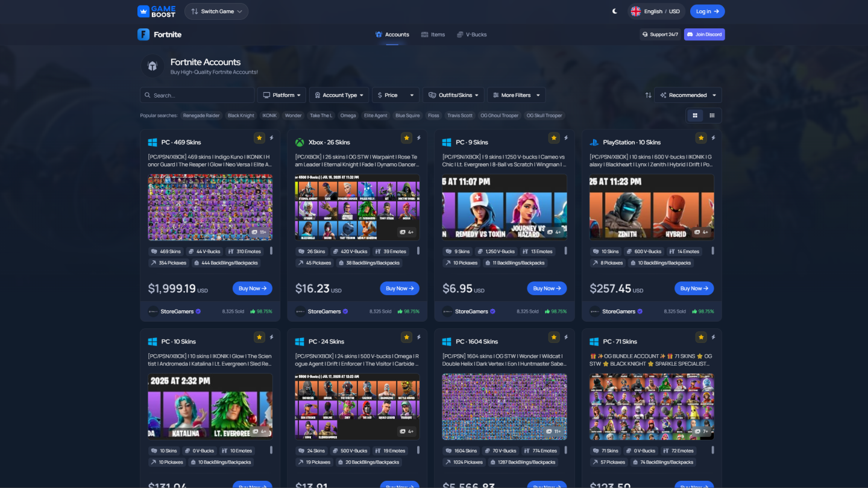868x488 pixels.
Task: Select the Floss popular search tag
Action: pos(433,116)
